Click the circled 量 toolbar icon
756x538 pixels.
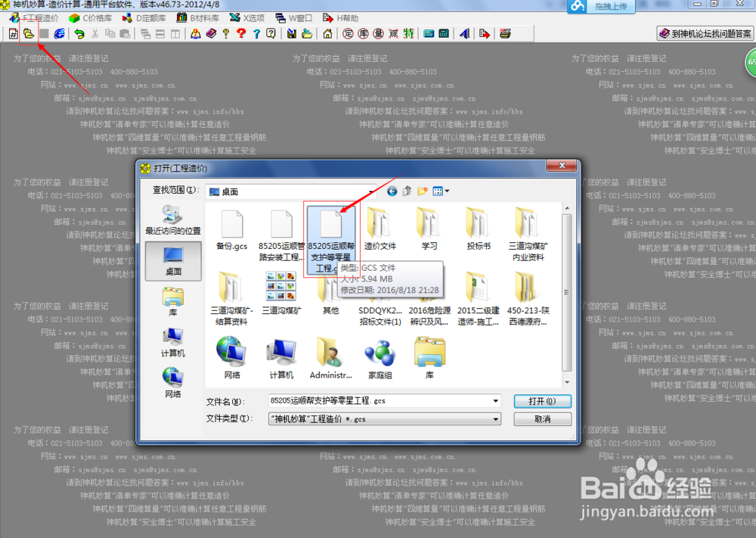pyautogui.click(x=379, y=33)
